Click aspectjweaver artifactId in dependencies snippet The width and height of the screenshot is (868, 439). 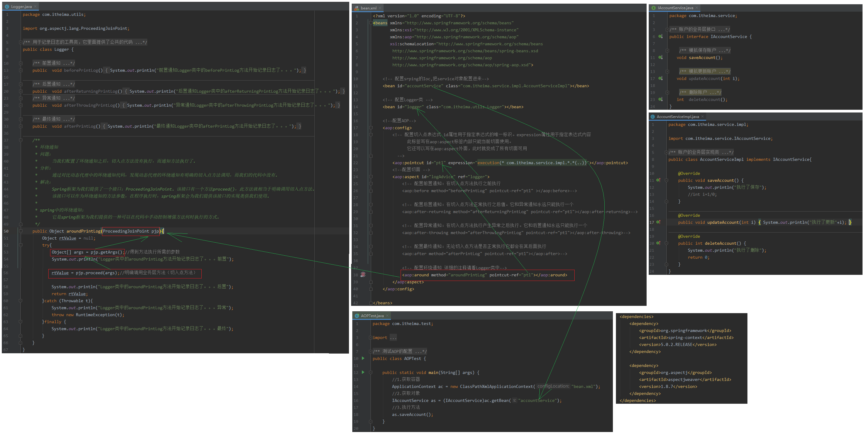click(685, 379)
